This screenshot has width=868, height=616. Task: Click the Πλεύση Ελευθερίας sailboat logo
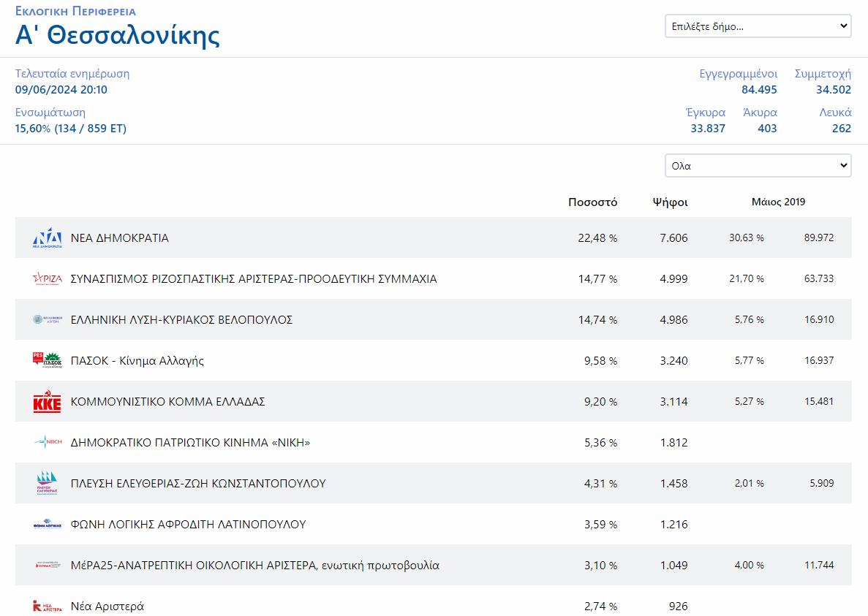pyautogui.click(x=48, y=483)
